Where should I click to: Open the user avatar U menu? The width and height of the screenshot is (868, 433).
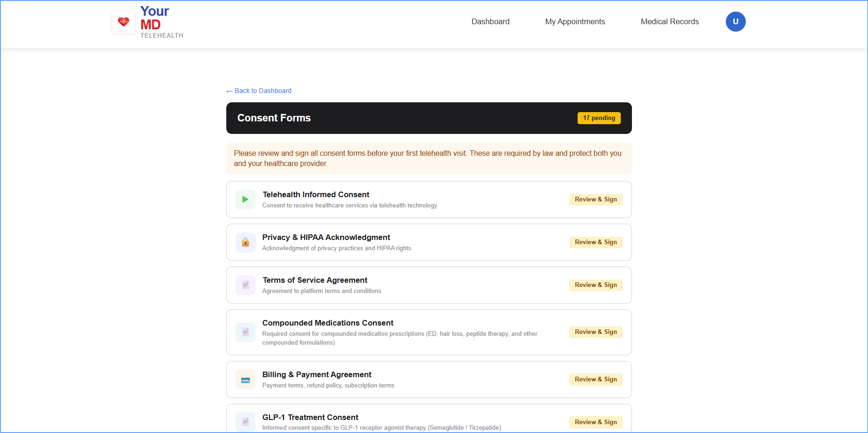(x=736, y=22)
